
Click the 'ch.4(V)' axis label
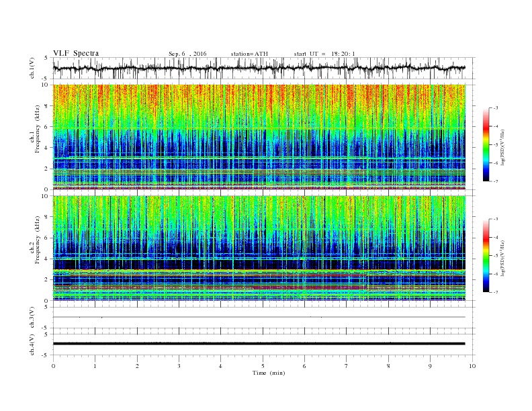click(x=32, y=345)
